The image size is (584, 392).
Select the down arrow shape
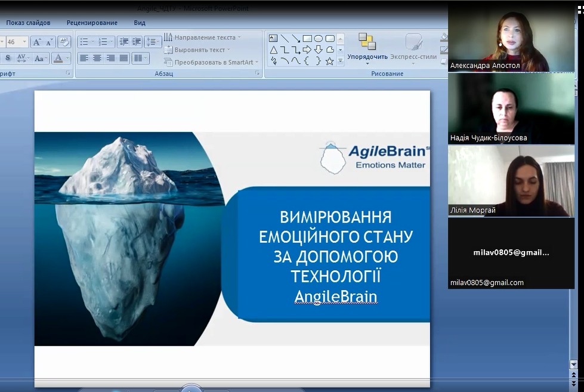click(x=319, y=50)
